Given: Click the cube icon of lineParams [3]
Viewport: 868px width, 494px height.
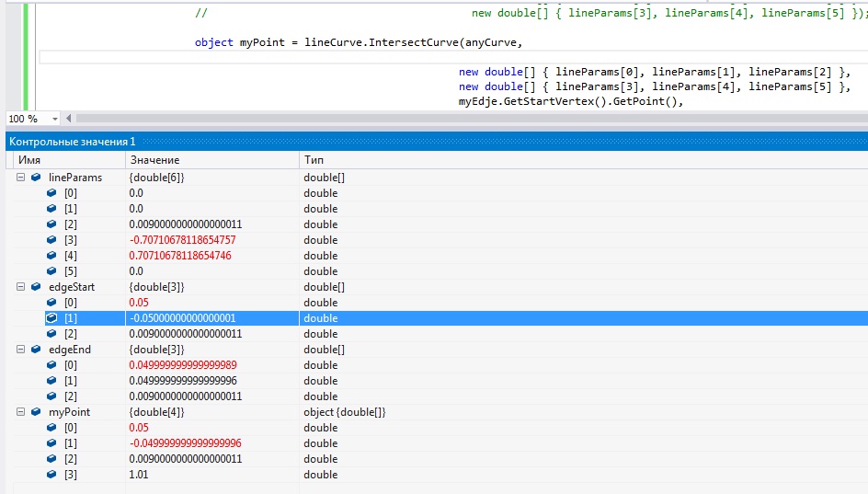Looking at the screenshot, I should 51,240.
